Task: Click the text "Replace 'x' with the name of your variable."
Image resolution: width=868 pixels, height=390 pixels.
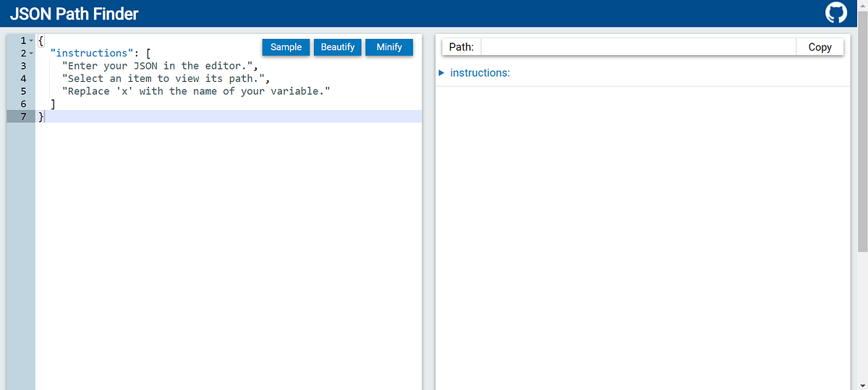Action: (196, 91)
